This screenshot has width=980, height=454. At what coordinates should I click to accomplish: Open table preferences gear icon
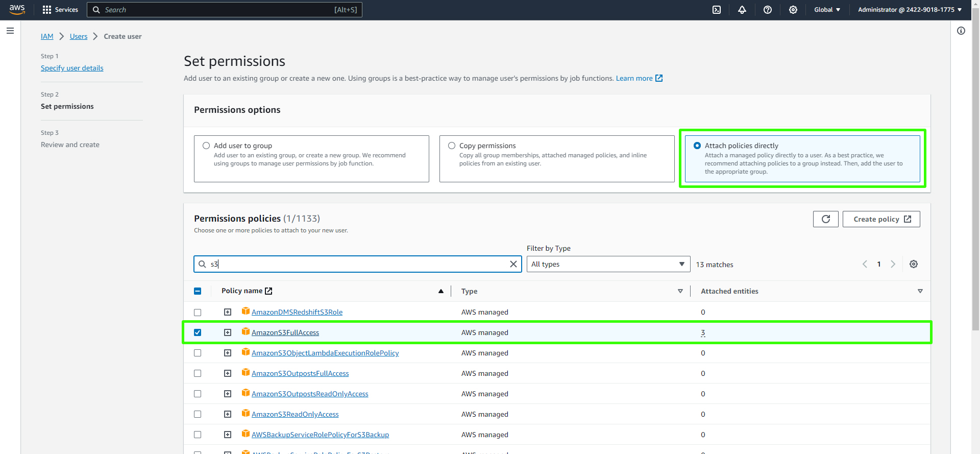pyautogui.click(x=914, y=264)
